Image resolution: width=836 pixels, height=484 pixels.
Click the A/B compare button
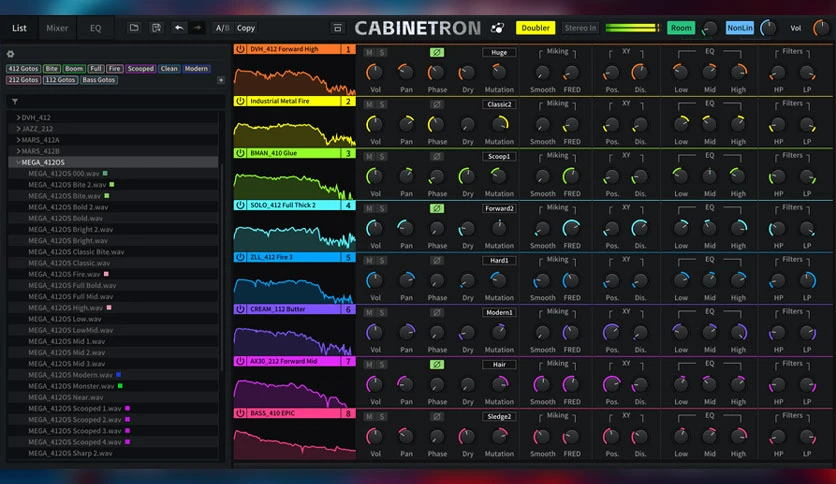click(222, 28)
